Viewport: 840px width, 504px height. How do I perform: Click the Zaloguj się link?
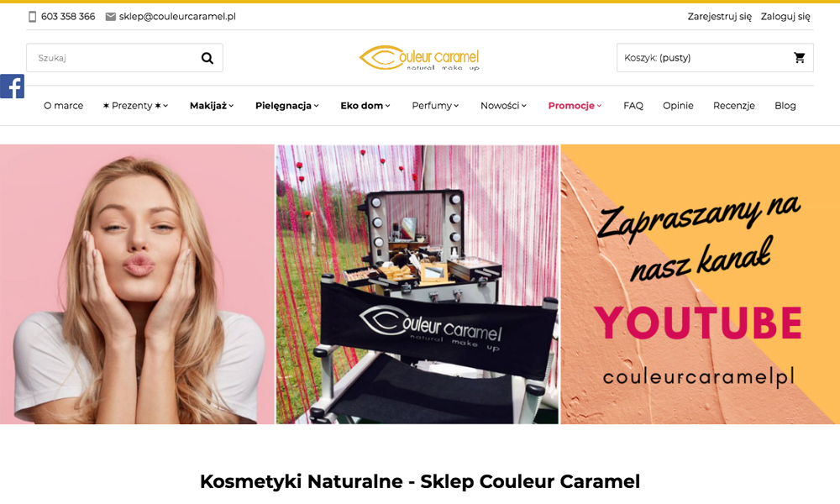785,17
